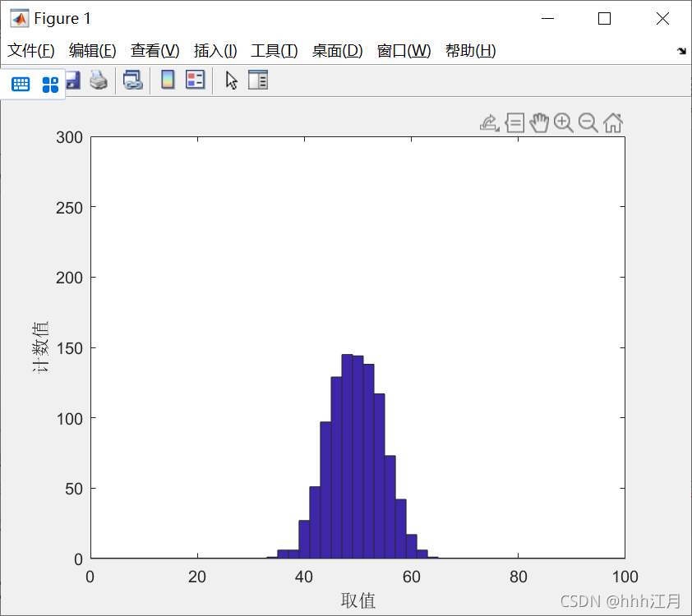Screen dimensions: 692x616
Task: Click the blue four-squares overlay icon
Action: [x=50, y=85]
